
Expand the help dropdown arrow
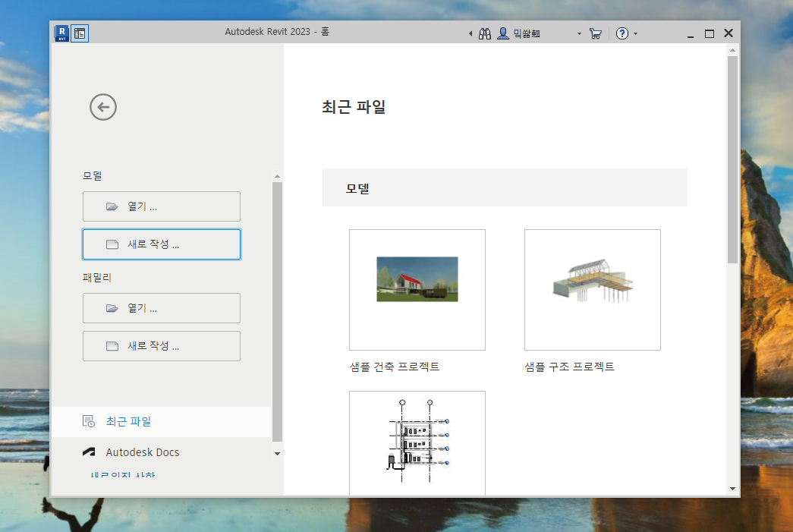click(636, 34)
